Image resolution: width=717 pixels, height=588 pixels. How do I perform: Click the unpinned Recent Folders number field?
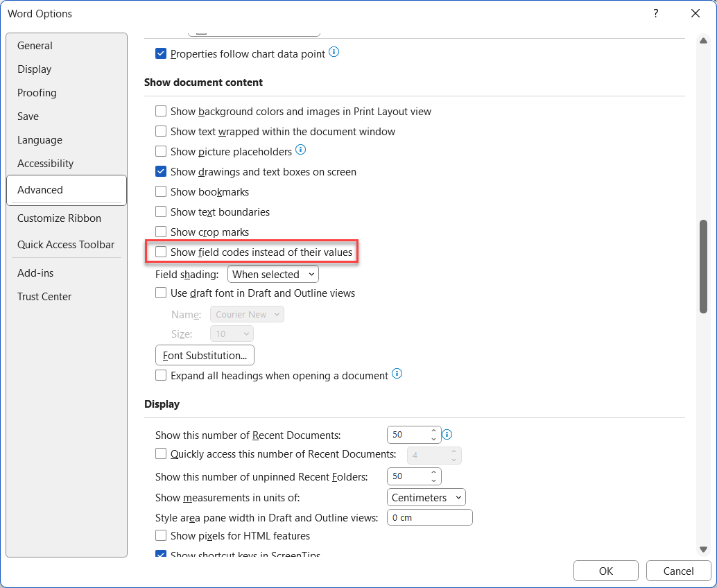pos(408,476)
